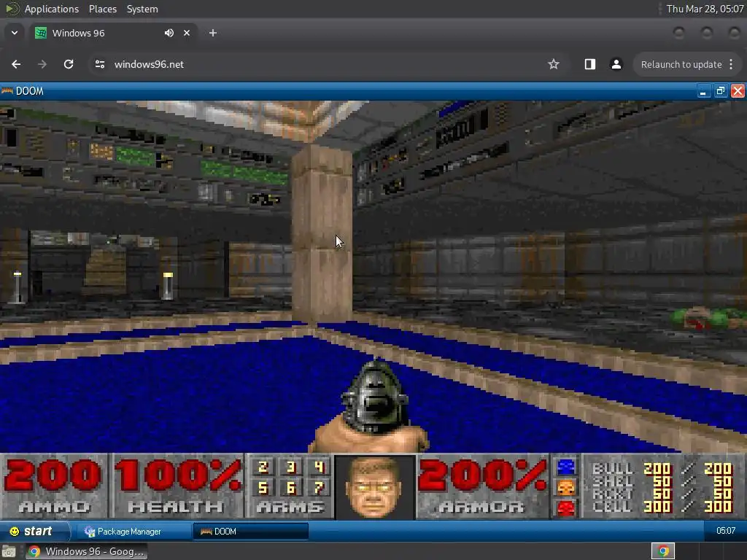Open site information icon in address bar
747x560 pixels.
(99, 64)
